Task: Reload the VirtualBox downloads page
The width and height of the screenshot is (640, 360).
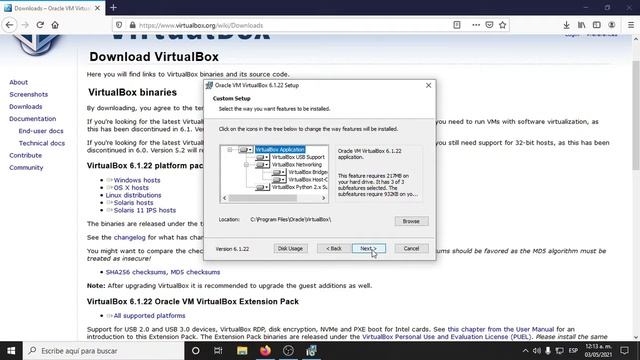Action: pyautogui.click(x=40, y=25)
